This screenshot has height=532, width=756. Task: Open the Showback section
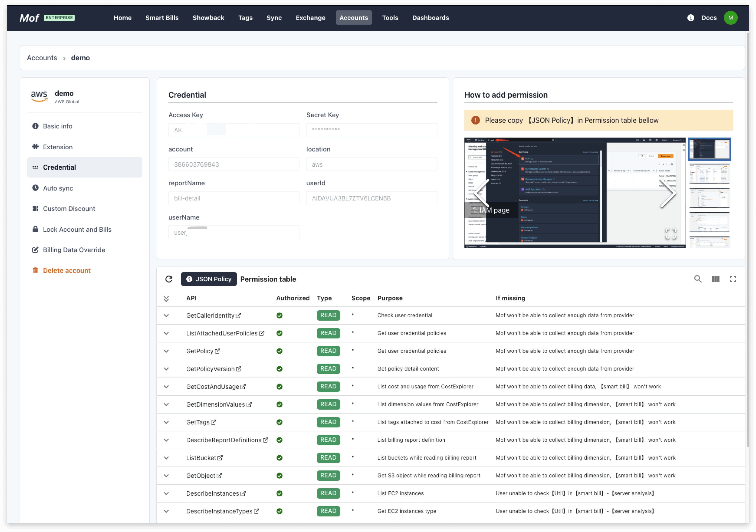click(208, 18)
